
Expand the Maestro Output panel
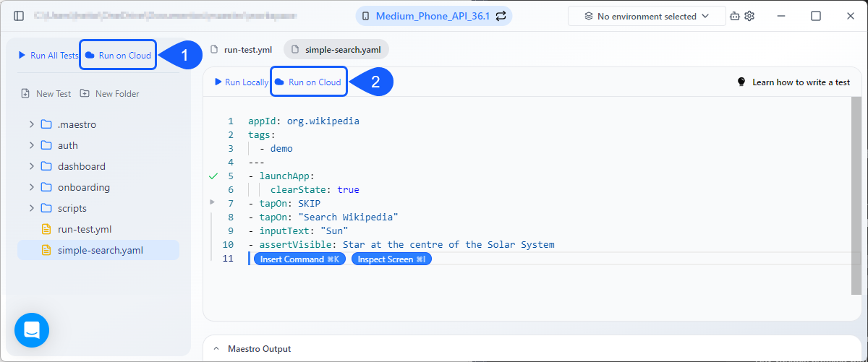[x=216, y=348]
